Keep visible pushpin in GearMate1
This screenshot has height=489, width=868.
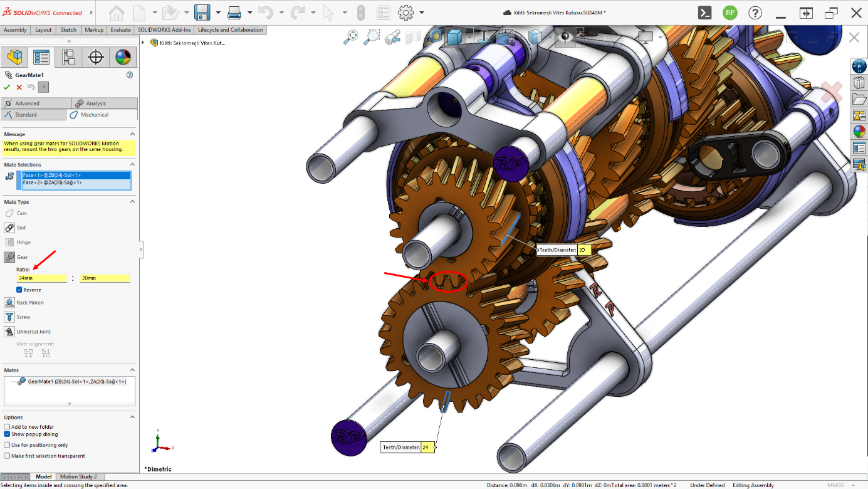tap(43, 87)
